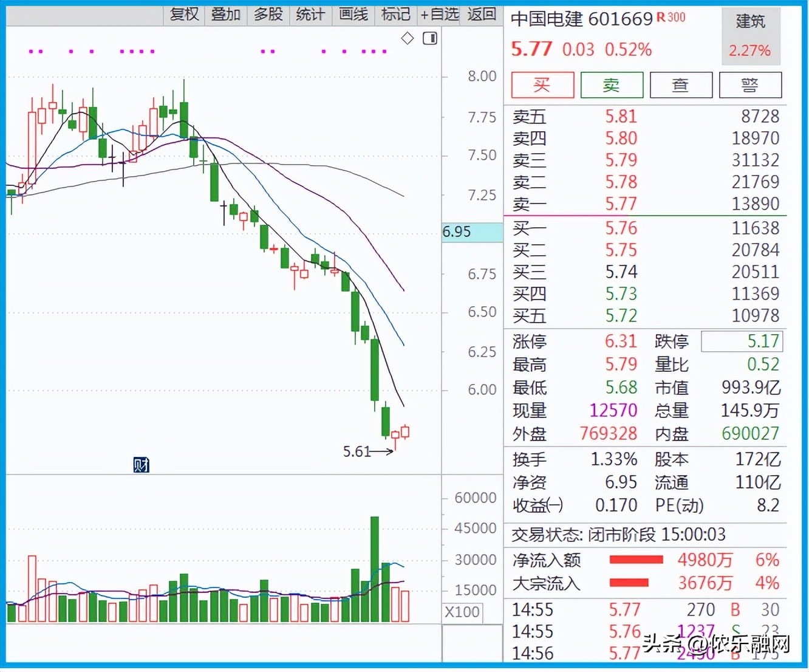Screen dimensions: 809x672
Task: Click the red 买 buy button
Action: 542,84
